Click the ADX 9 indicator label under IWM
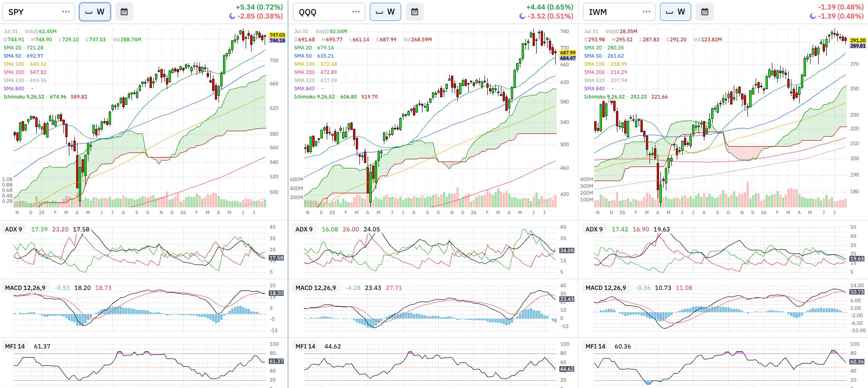This screenshot has height=388, width=868. [594, 229]
